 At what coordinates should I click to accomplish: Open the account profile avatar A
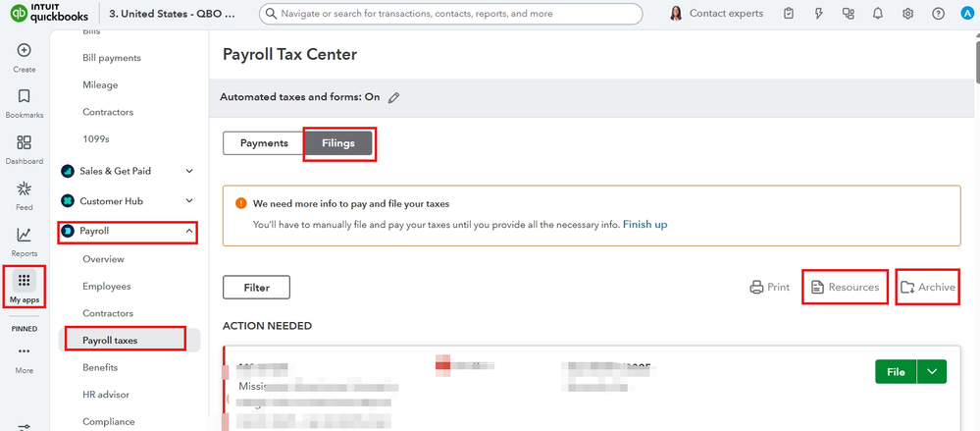tap(967, 13)
